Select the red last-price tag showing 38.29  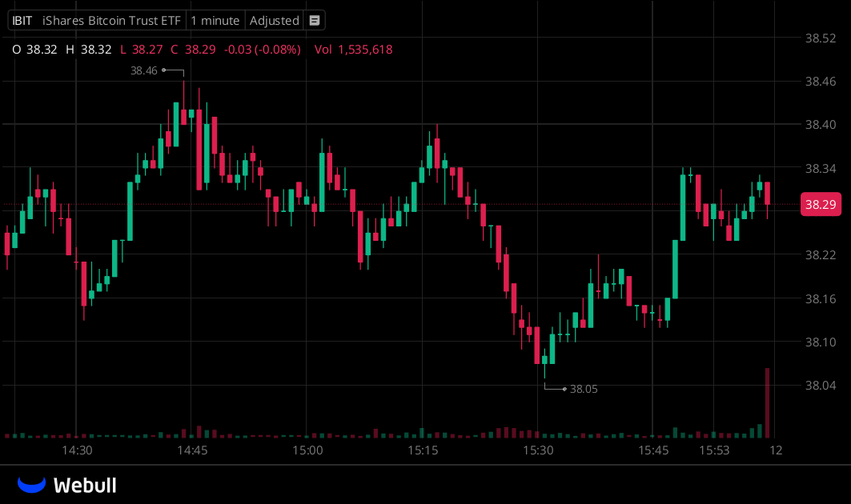click(821, 204)
